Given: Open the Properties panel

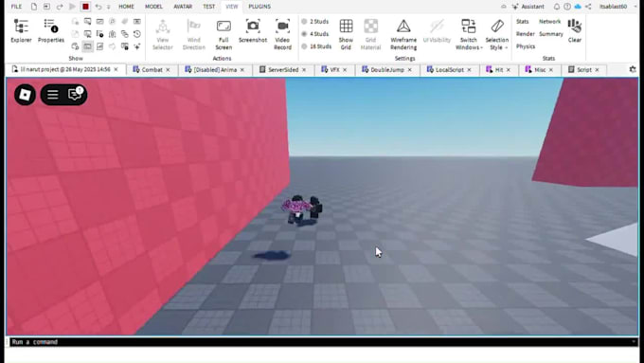Looking at the screenshot, I should pyautogui.click(x=51, y=31).
